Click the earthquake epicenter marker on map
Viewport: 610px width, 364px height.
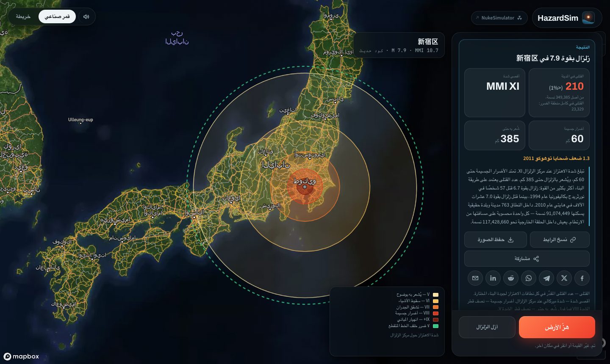[x=305, y=187]
